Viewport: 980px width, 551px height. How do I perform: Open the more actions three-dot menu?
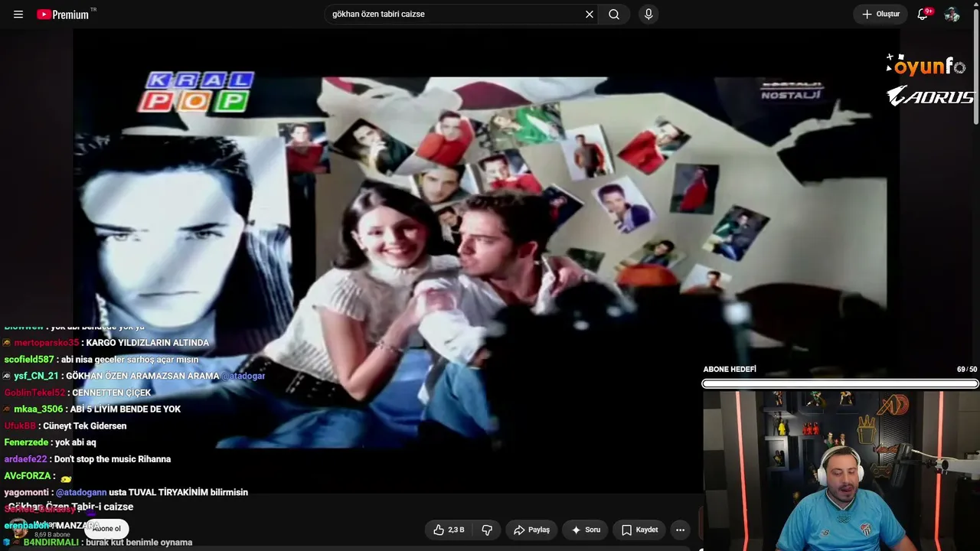click(680, 530)
